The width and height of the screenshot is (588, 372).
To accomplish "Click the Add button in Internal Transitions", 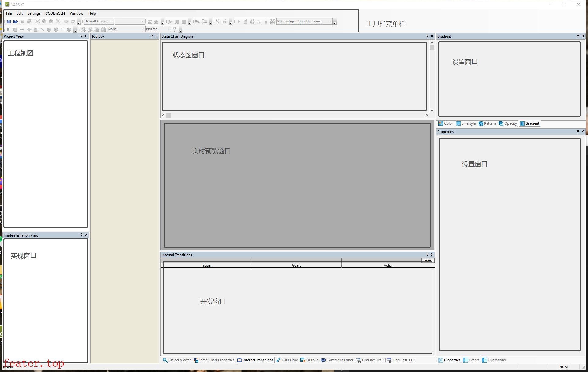I will point(428,260).
